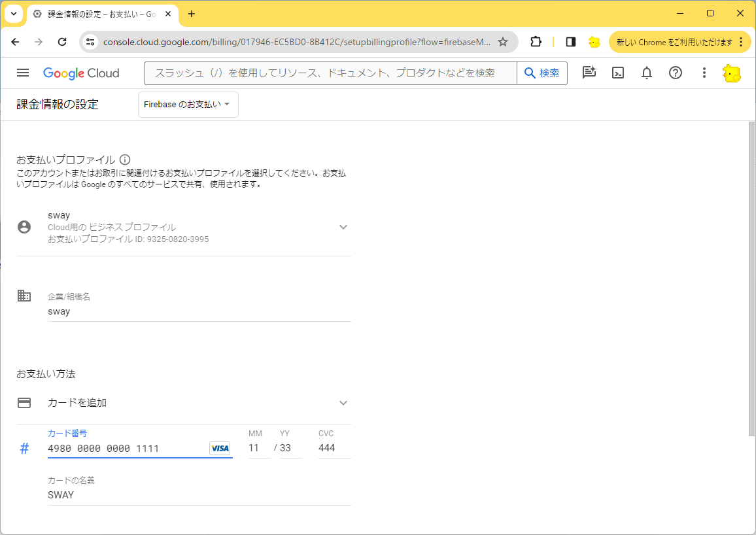Focus the CVC card field

[x=334, y=448]
